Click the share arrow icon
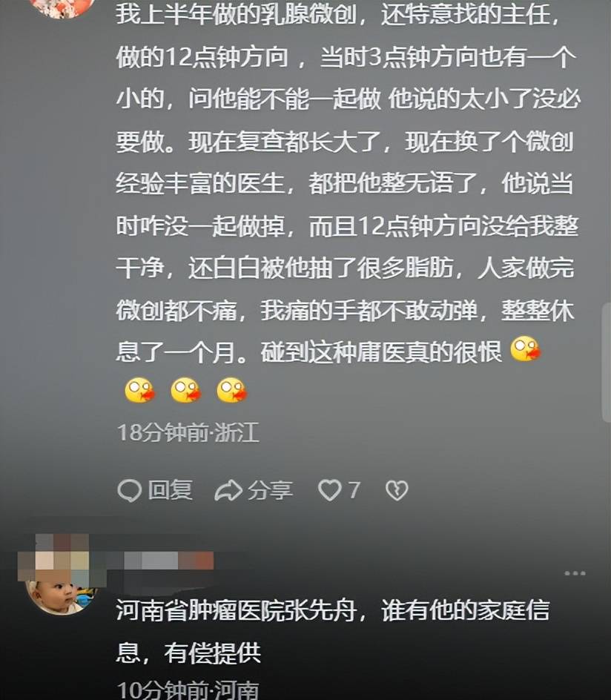 (228, 491)
